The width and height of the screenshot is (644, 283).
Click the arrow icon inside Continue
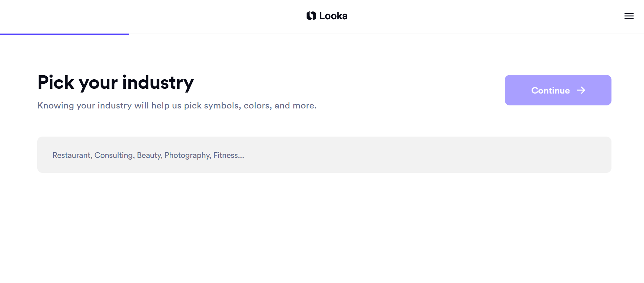[581, 90]
